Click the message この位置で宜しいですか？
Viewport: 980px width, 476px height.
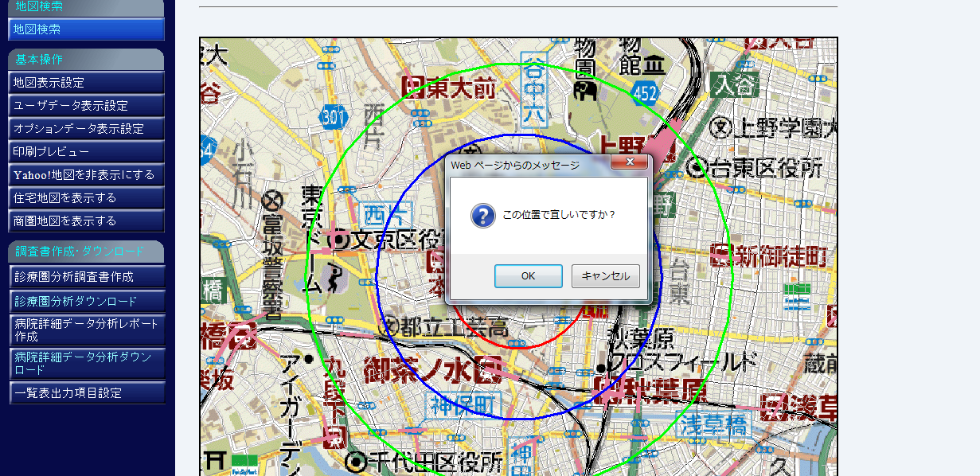click(x=560, y=215)
